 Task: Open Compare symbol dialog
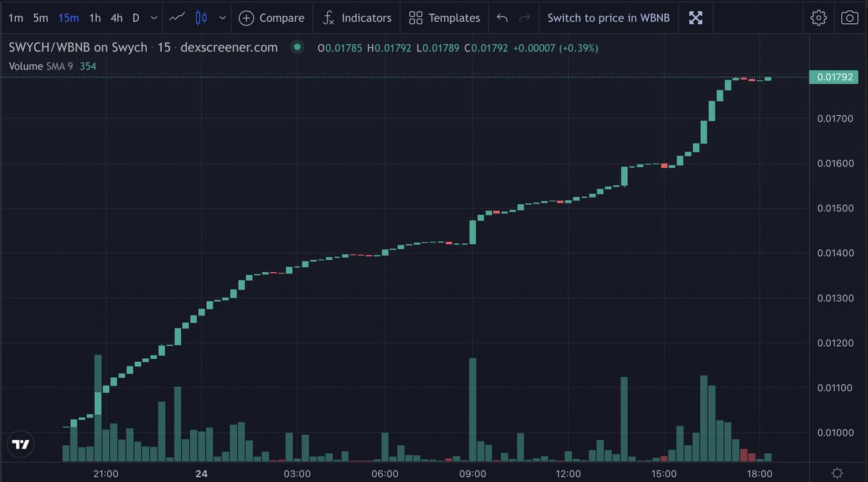click(272, 17)
